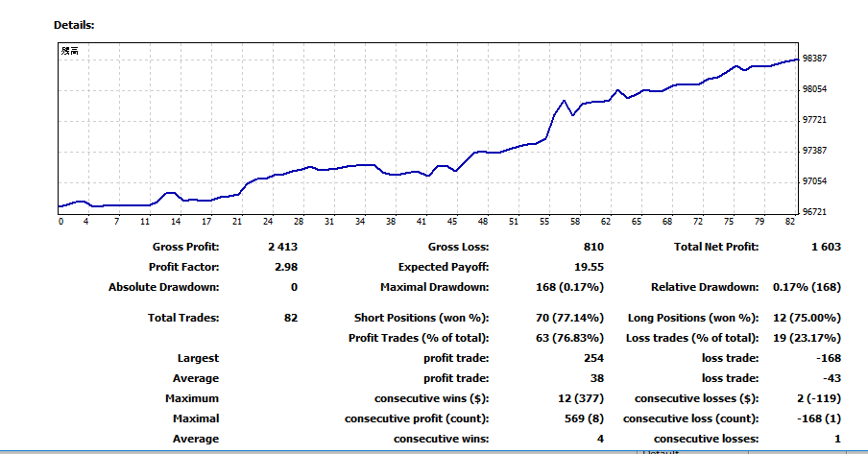The image size is (868, 454).
Task: Click the 98387 y-axis value
Action: [x=814, y=59]
